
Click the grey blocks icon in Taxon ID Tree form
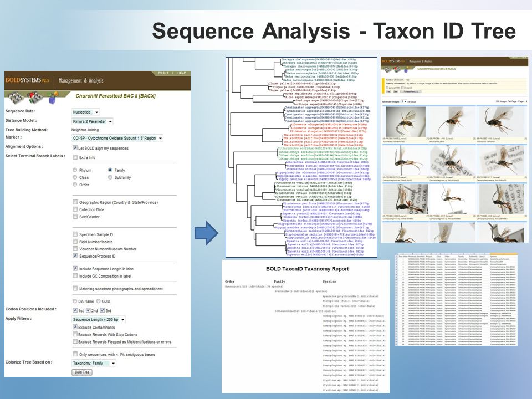(x=16, y=98)
